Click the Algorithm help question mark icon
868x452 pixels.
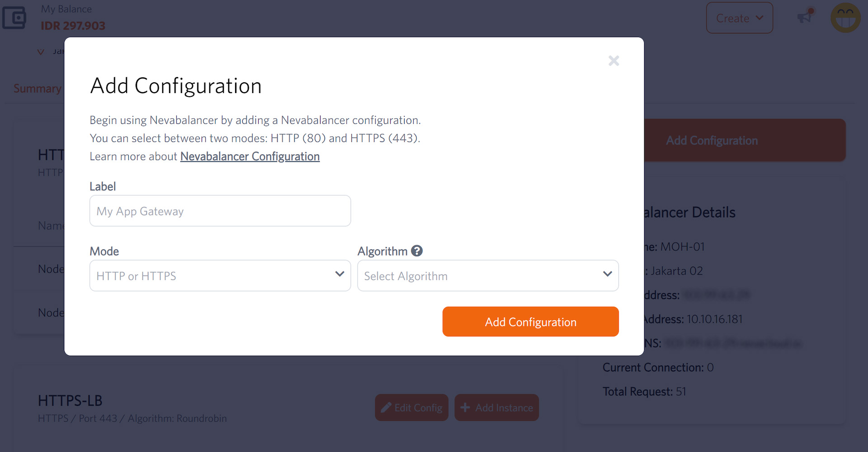(417, 251)
